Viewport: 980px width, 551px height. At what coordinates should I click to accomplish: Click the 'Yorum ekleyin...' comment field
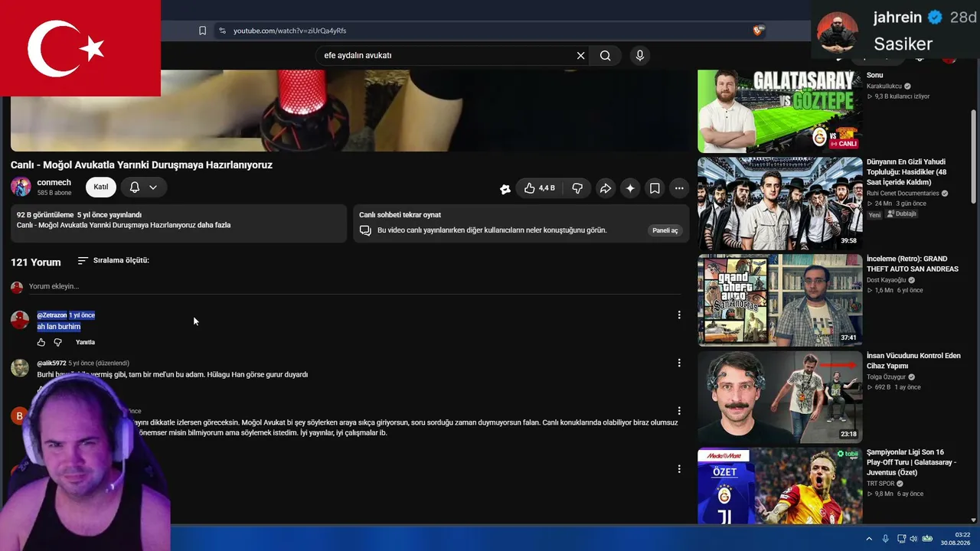click(x=354, y=286)
